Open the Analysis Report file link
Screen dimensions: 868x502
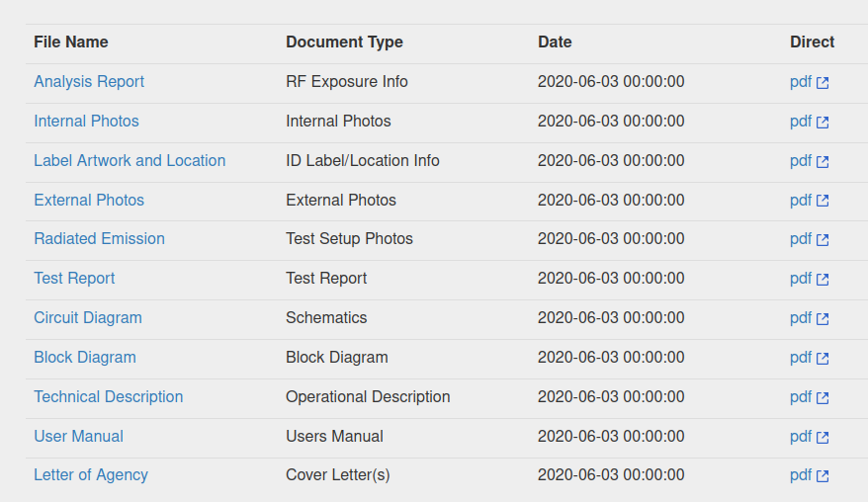89,81
